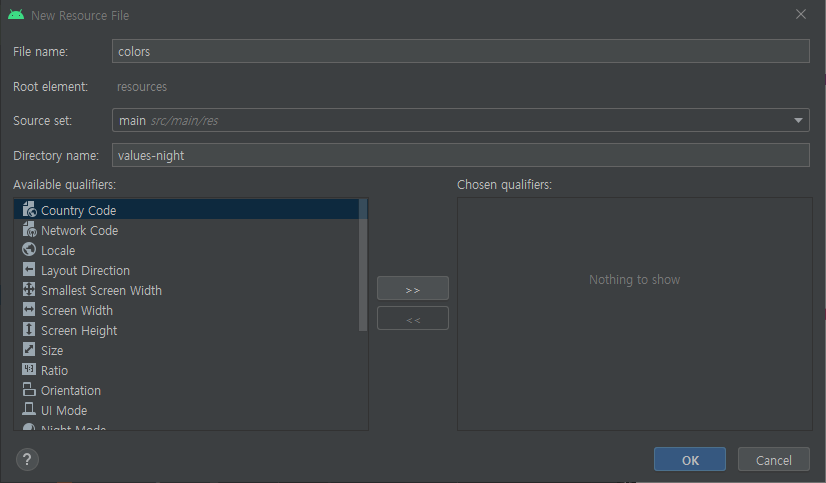Image resolution: width=826 pixels, height=483 pixels.
Task: Click the Root element resources text
Action: coord(142,86)
